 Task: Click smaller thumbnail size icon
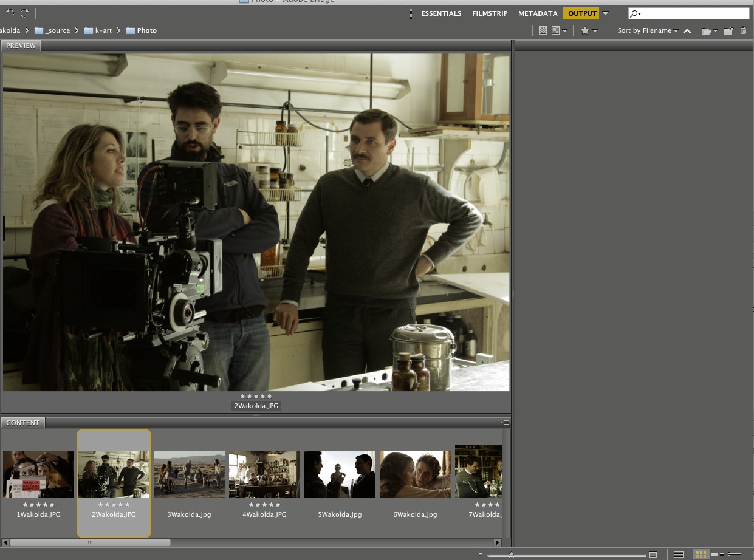pyautogui.click(x=480, y=555)
